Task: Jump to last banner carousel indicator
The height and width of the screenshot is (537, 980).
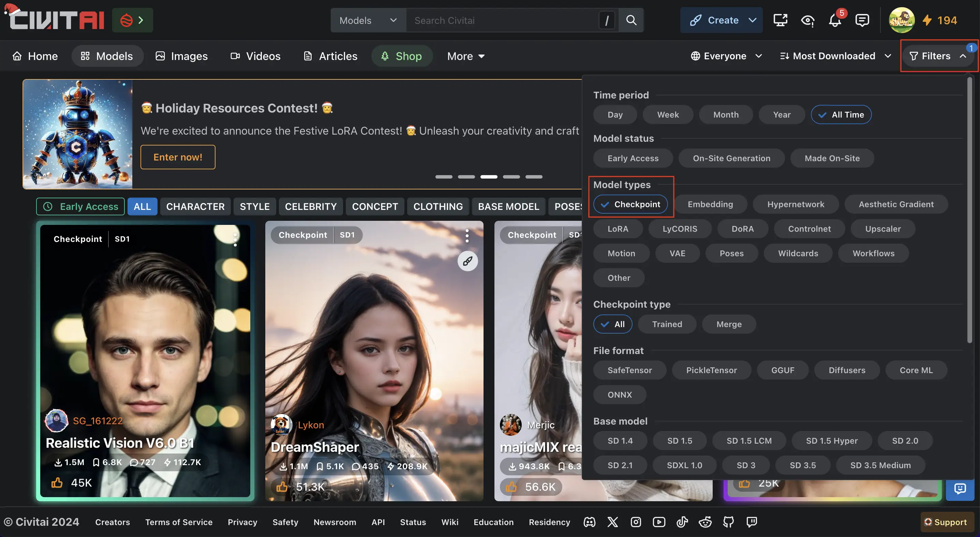Action: point(534,177)
